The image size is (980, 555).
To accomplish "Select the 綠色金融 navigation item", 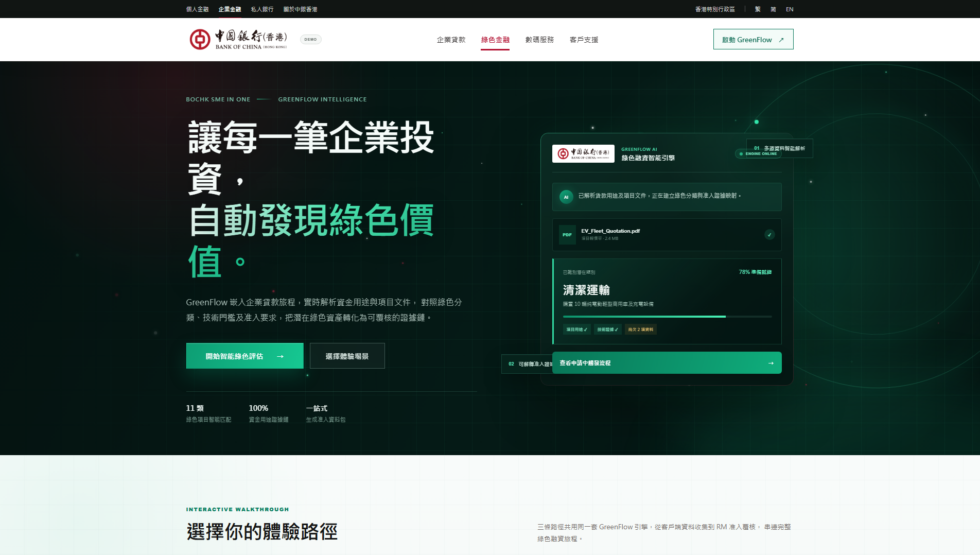I will [495, 40].
